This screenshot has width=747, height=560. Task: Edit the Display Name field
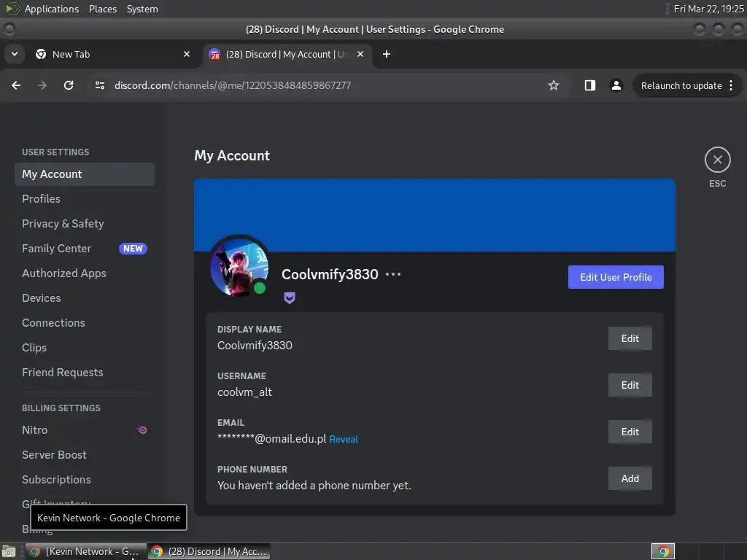630,338
